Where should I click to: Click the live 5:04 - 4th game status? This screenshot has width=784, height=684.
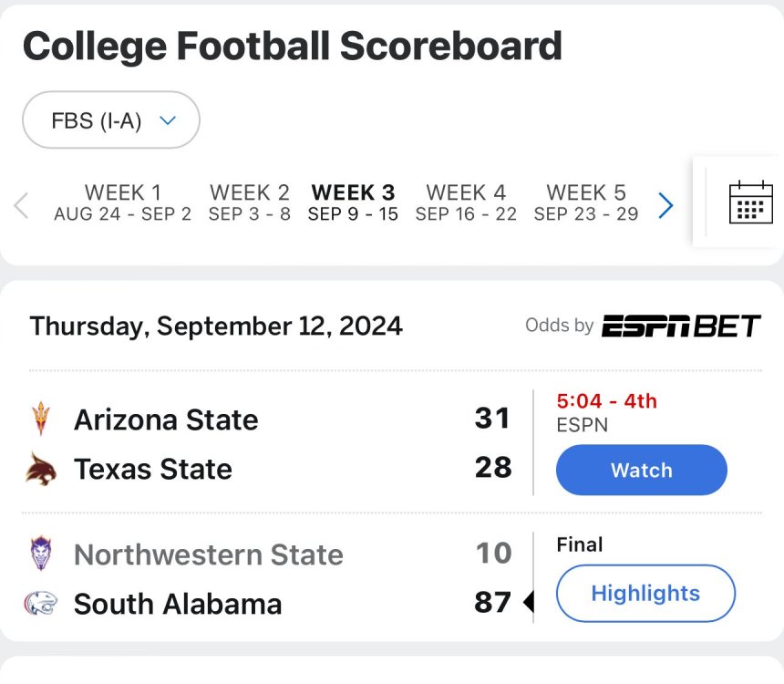(606, 400)
